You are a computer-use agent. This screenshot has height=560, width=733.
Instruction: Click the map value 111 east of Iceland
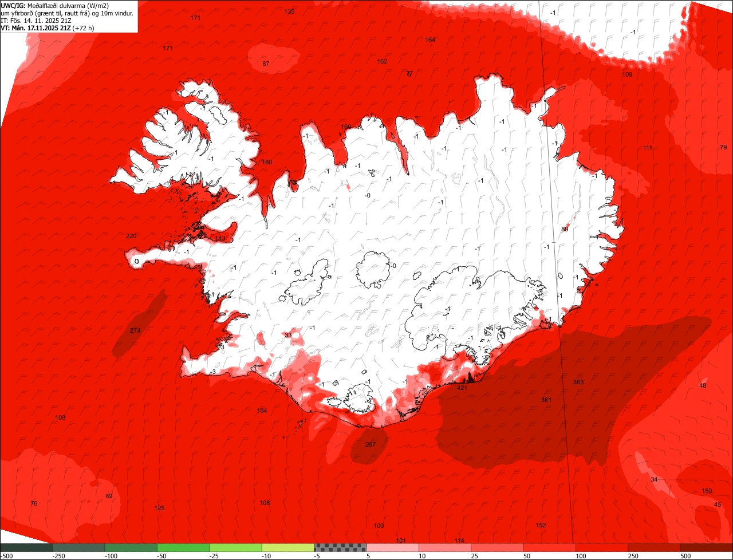coord(648,148)
